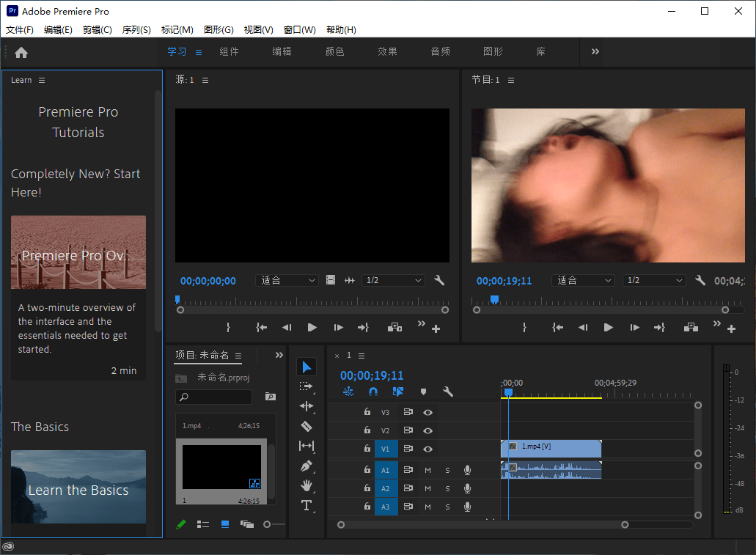
Task: Open the 剪辑(C) menu
Action: (97, 30)
